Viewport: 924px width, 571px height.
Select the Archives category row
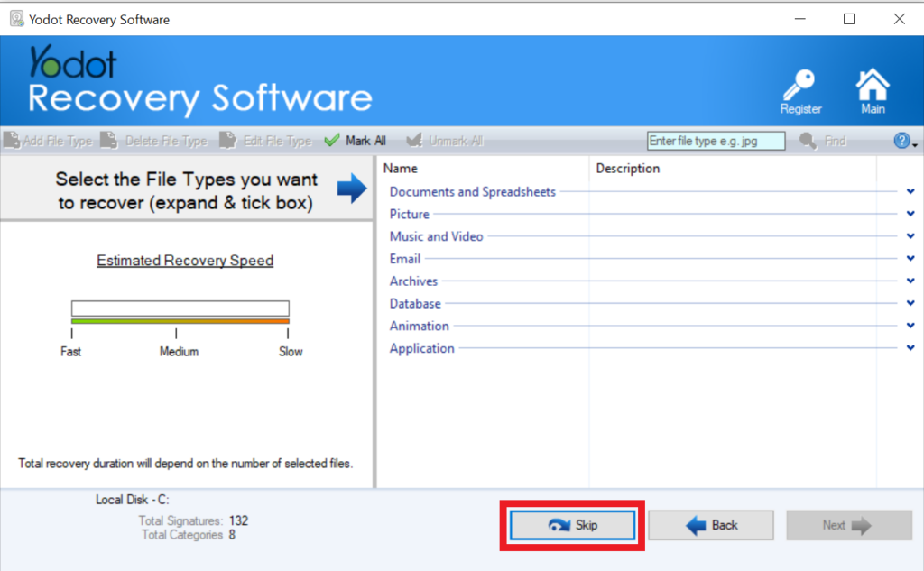413,281
